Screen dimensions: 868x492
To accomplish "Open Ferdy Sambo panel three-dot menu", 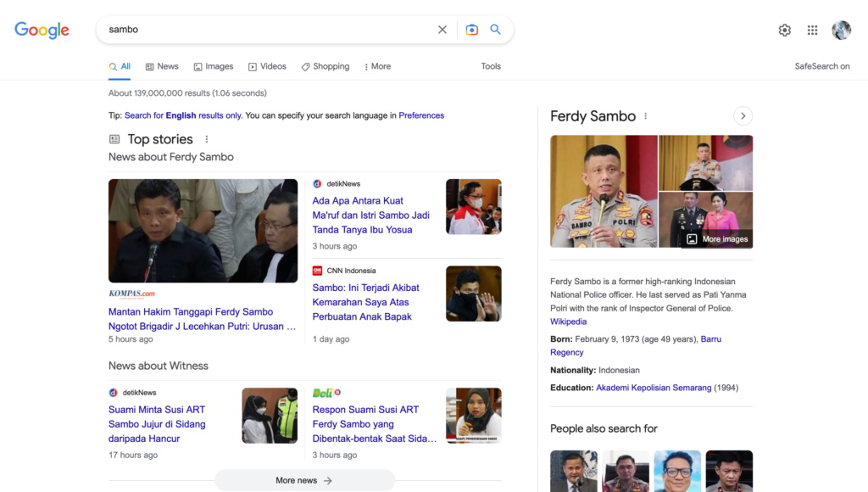I will [x=646, y=116].
